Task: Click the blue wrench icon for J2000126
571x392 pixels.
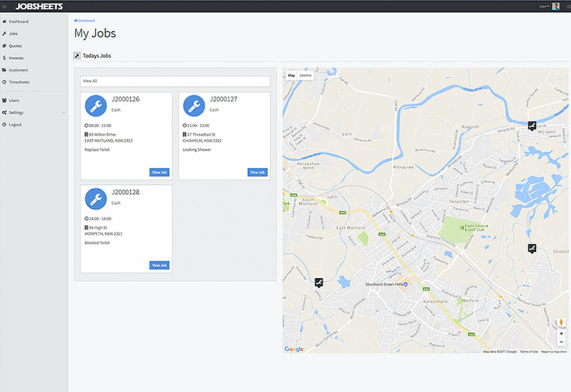Action: (96, 106)
